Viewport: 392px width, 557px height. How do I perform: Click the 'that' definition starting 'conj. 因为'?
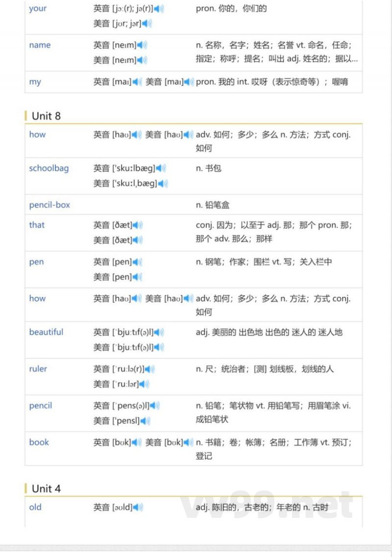coord(273,232)
